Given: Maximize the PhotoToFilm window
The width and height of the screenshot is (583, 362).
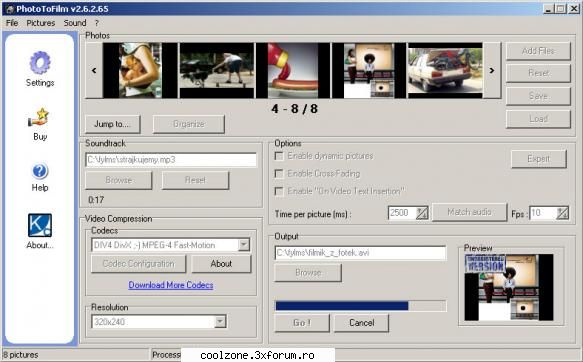Looking at the screenshot, I should [x=560, y=9].
